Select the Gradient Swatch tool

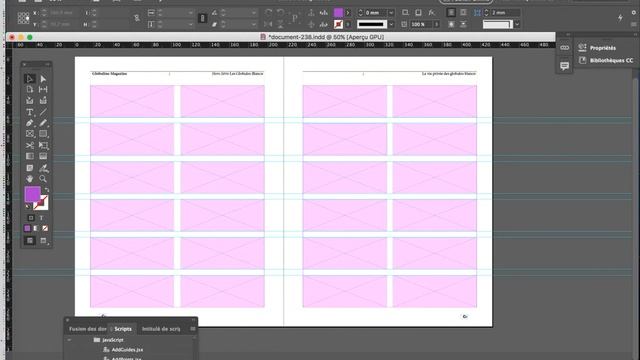29,156
